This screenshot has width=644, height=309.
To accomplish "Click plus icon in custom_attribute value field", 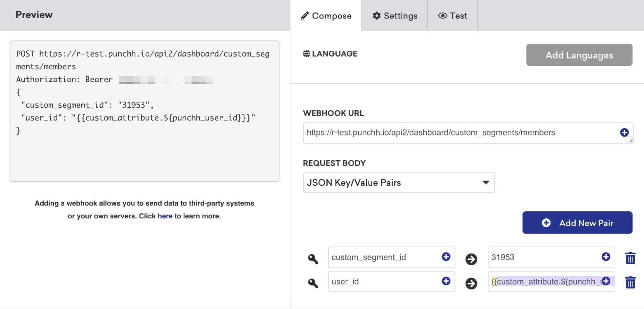I will click(606, 281).
